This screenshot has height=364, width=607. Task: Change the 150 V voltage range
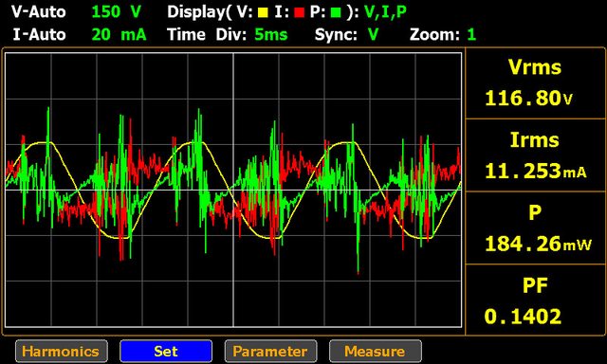[x=116, y=11]
